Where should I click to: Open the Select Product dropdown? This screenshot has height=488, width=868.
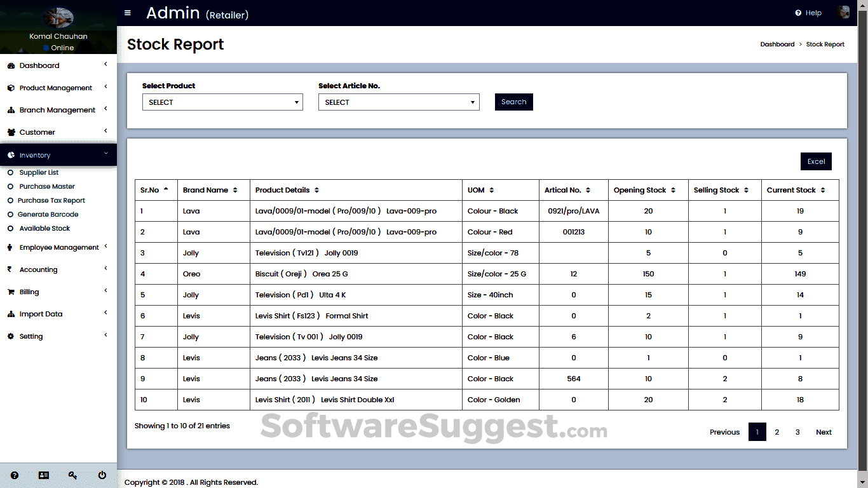pos(222,102)
